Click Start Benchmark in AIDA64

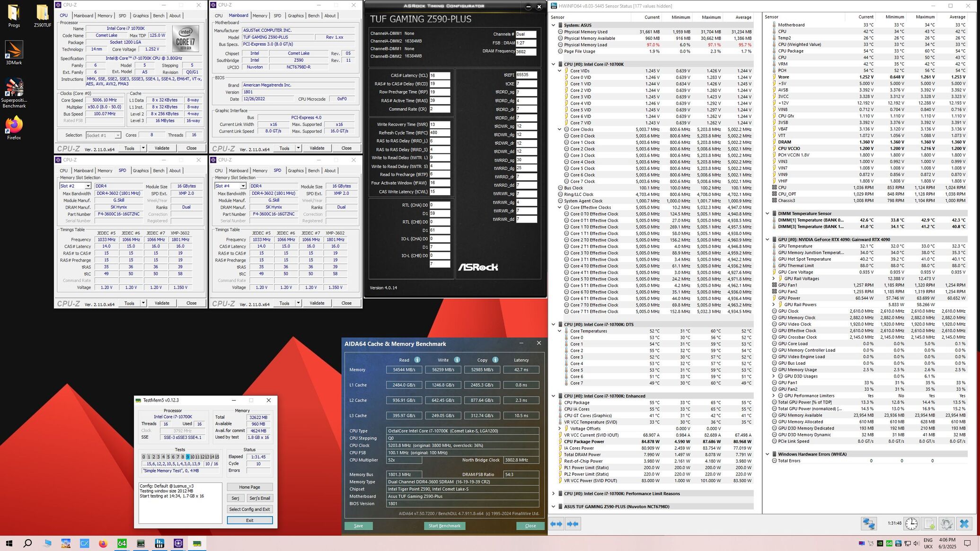click(x=444, y=526)
